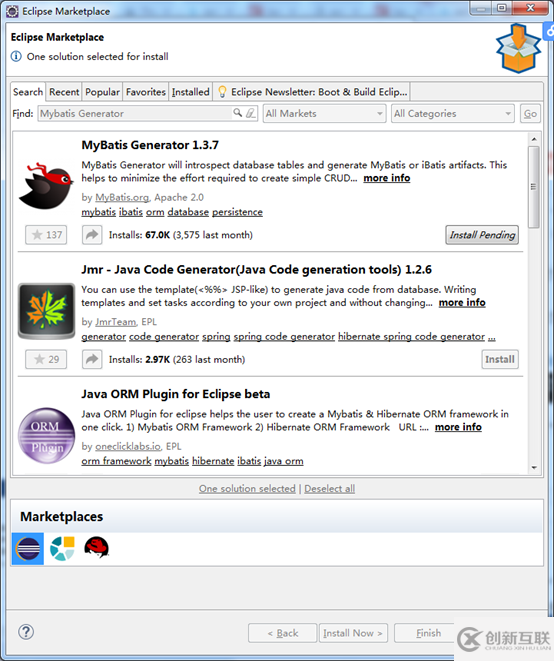Star the Jmr Java Code Generator

(x=46, y=359)
